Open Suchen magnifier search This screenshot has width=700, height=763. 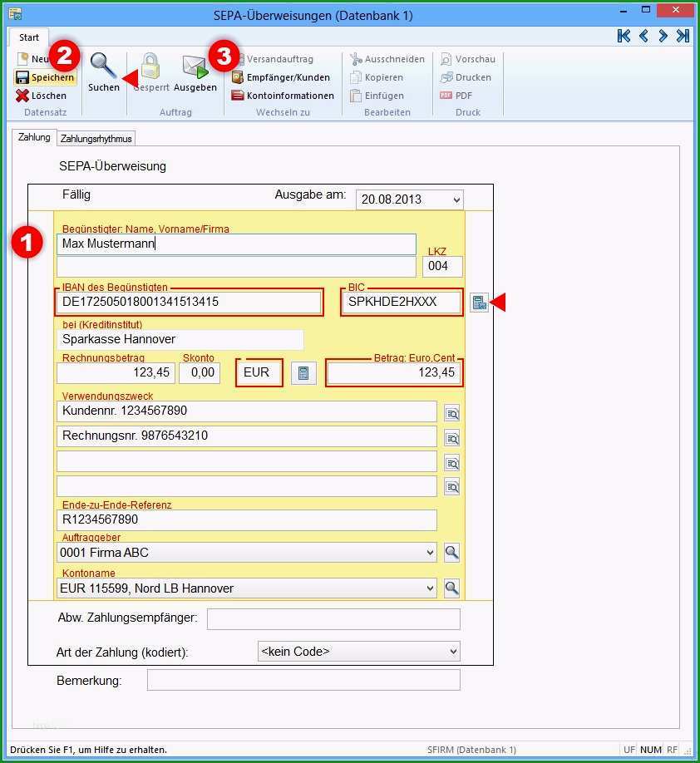tap(103, 72)
